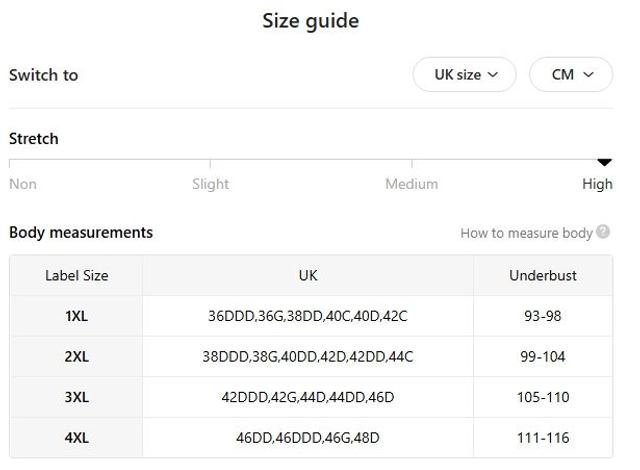640x470 pixels.
Task: Click the High stretch label
Action: coord(597,184)
